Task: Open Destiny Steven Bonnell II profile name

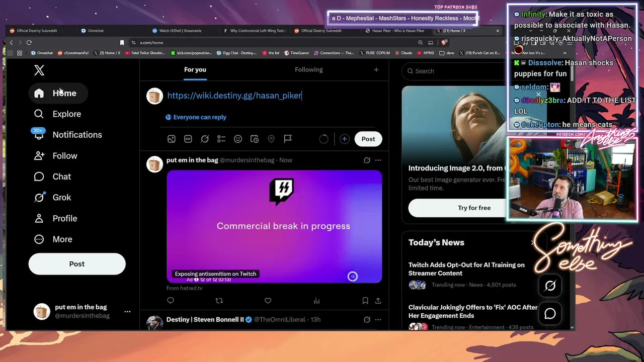Action: pos(205,320)
